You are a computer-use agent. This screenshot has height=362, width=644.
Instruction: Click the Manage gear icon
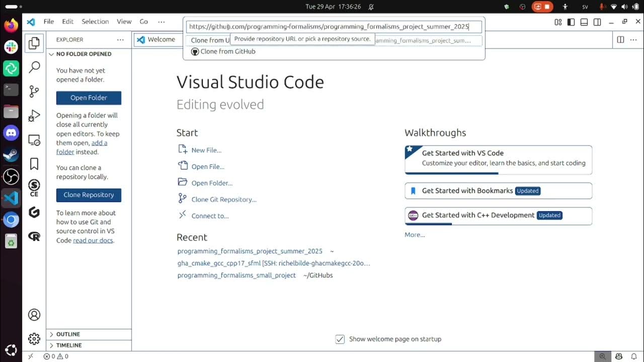pos(34,338)
